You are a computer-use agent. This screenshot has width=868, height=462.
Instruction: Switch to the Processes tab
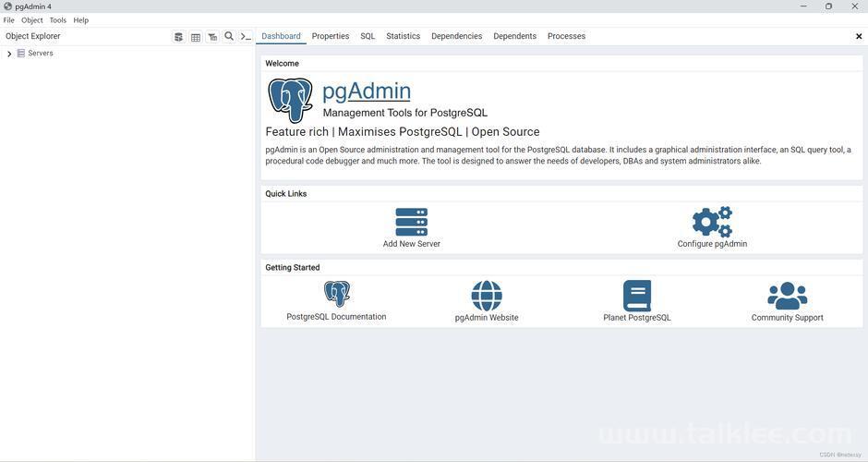pos(566,36)
